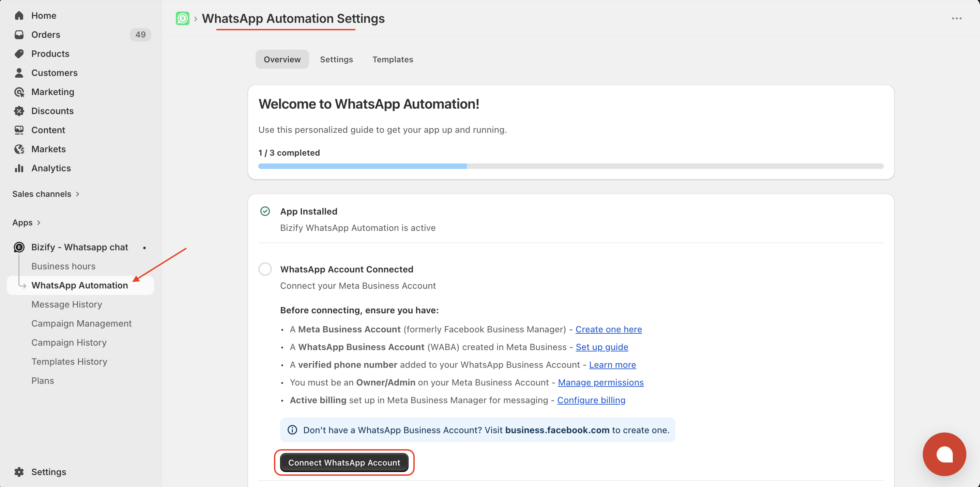The width and height of the screenshot is (980, 487).
Task: Open Templates History in the sidebar
Action: point(69,362)
